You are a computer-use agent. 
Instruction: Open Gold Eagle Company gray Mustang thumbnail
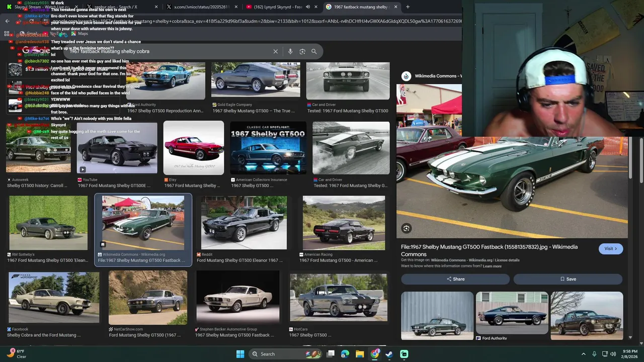pos(256,80)
